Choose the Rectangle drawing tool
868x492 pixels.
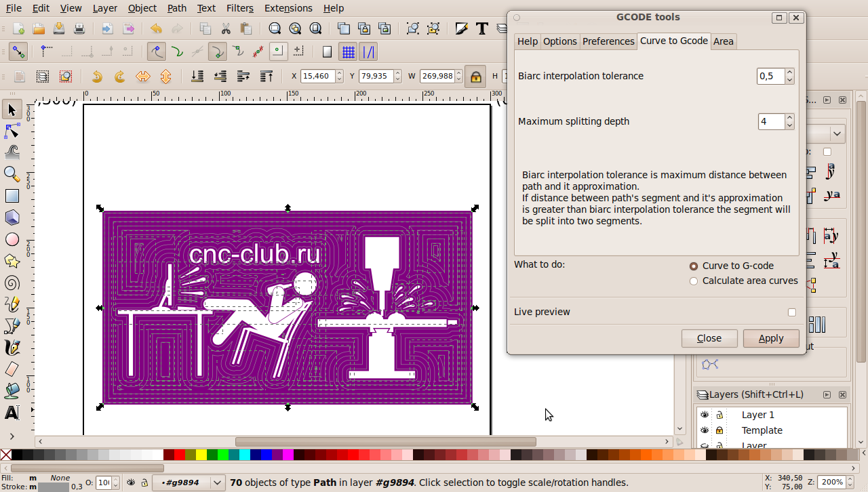[12, 196]
